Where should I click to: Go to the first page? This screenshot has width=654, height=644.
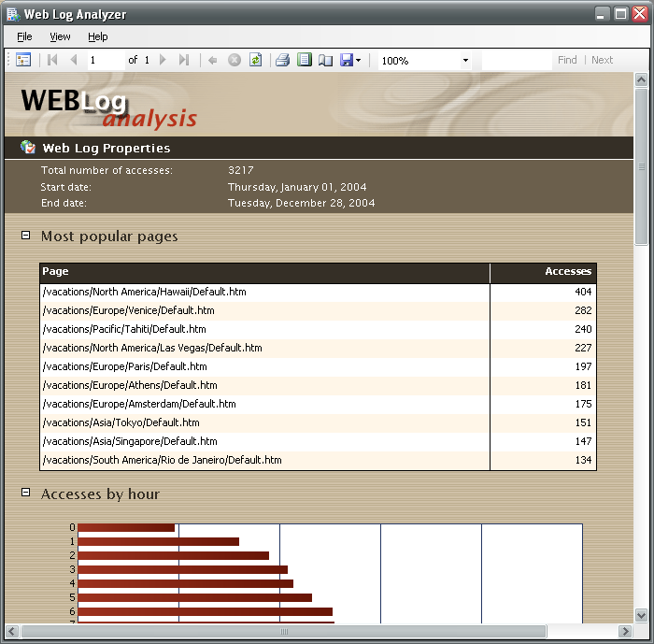[52, 60]
